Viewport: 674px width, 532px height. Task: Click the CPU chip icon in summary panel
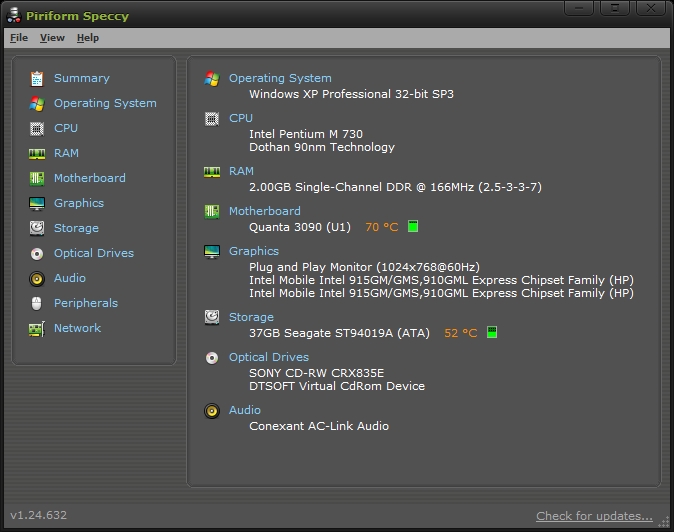[212, 119]
